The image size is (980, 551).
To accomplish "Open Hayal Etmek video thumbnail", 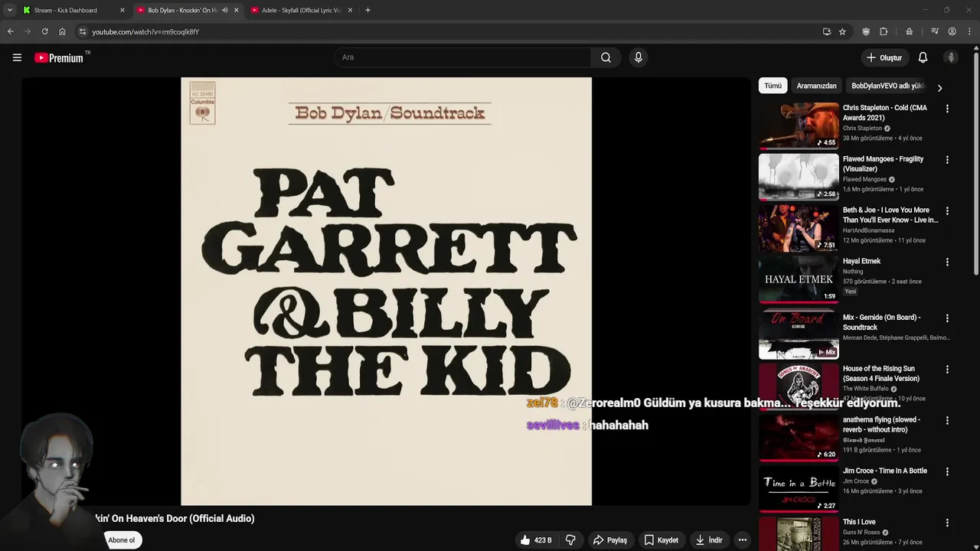I will point(799,279).
